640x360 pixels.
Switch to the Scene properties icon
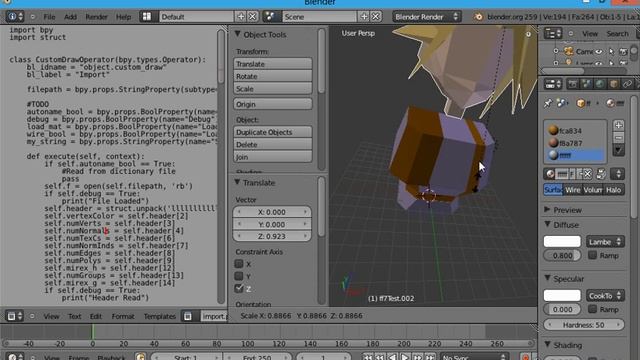[x=586, y=84]
